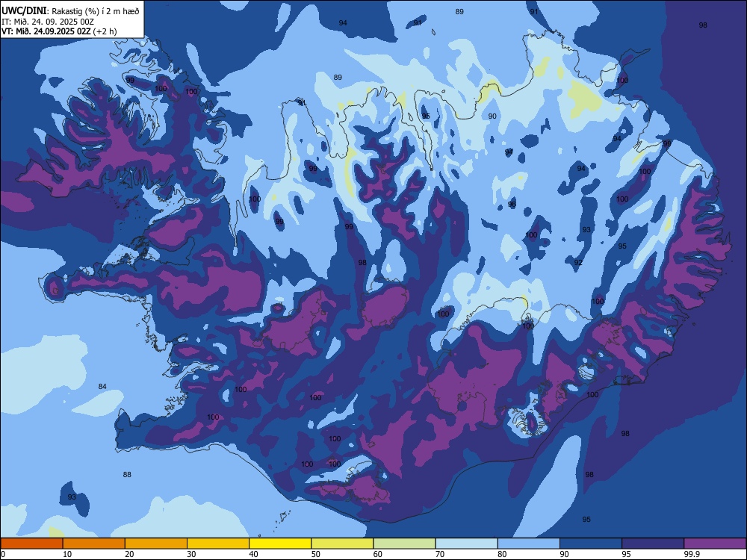Click the '70' legend scale label

(x=440, y=554)
